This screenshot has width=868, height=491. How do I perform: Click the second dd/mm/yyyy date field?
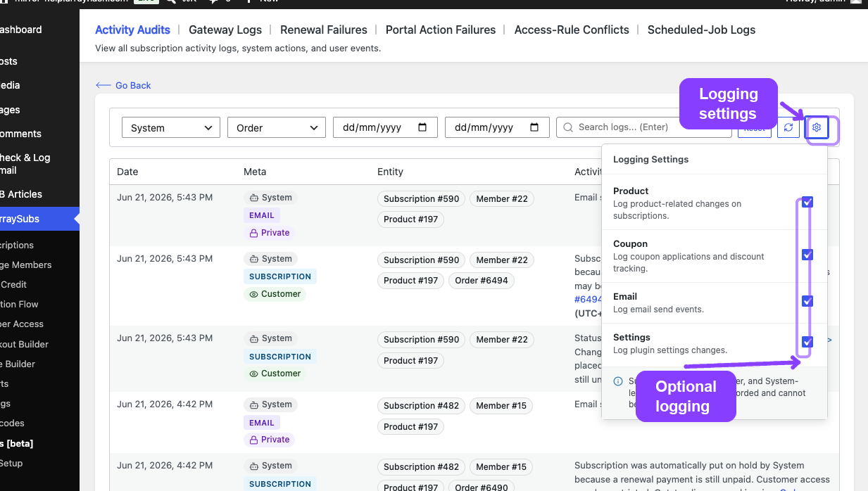coord(497,127)
